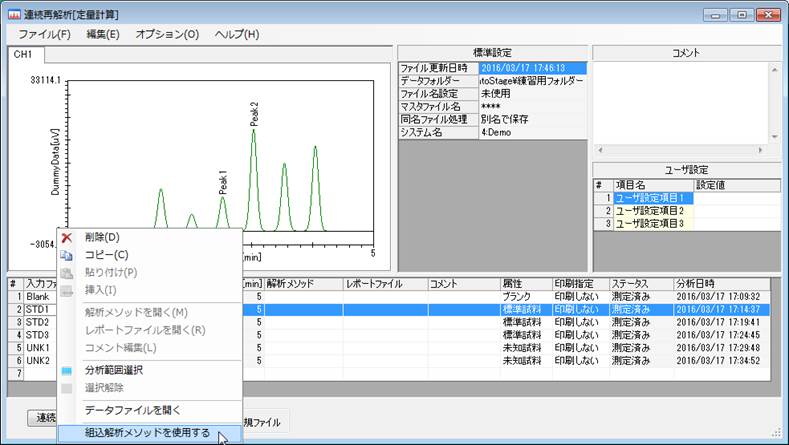This screenshot has height=445, width=789.
Task: Open the 編集(E) menu
Action: tap(103, 34)
